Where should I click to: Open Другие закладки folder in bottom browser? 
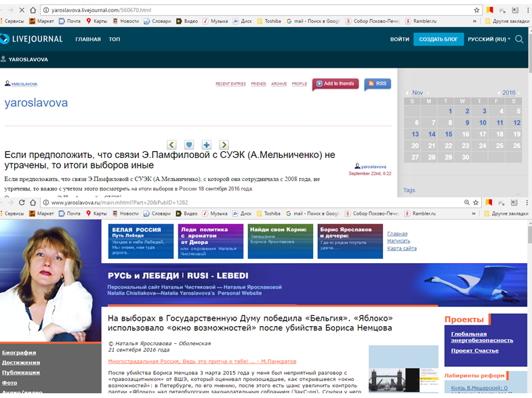[x=506, y=214]
